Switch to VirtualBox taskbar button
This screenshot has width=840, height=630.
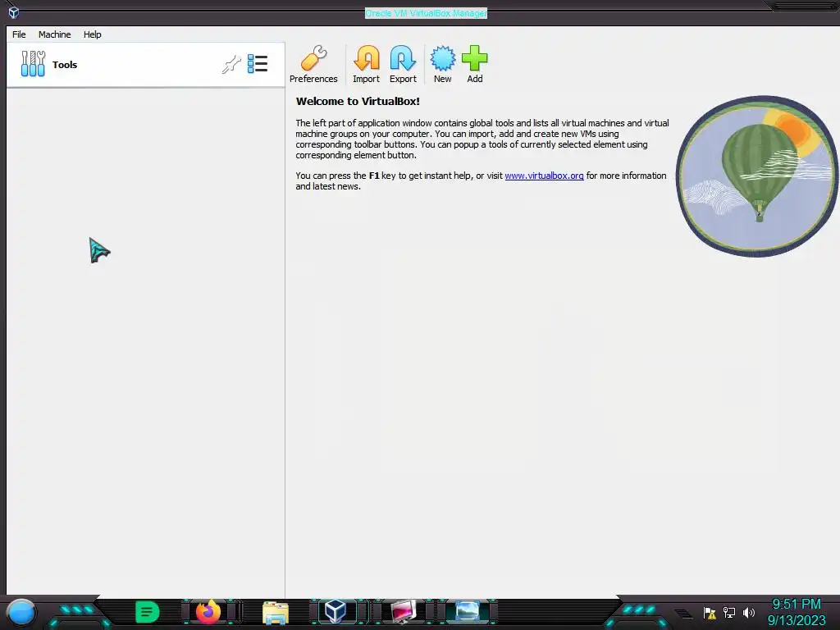point(336,611)
